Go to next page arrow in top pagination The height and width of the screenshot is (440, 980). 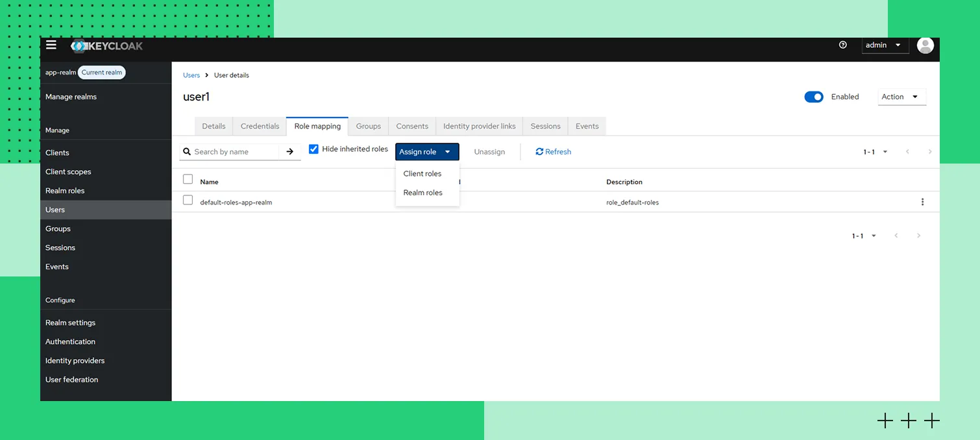pyautogui.click(x=929, y=152)
